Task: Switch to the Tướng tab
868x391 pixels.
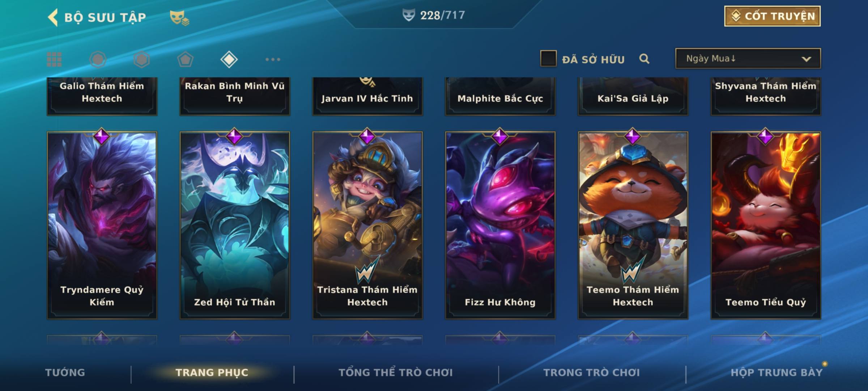Action: coord(65,373)
